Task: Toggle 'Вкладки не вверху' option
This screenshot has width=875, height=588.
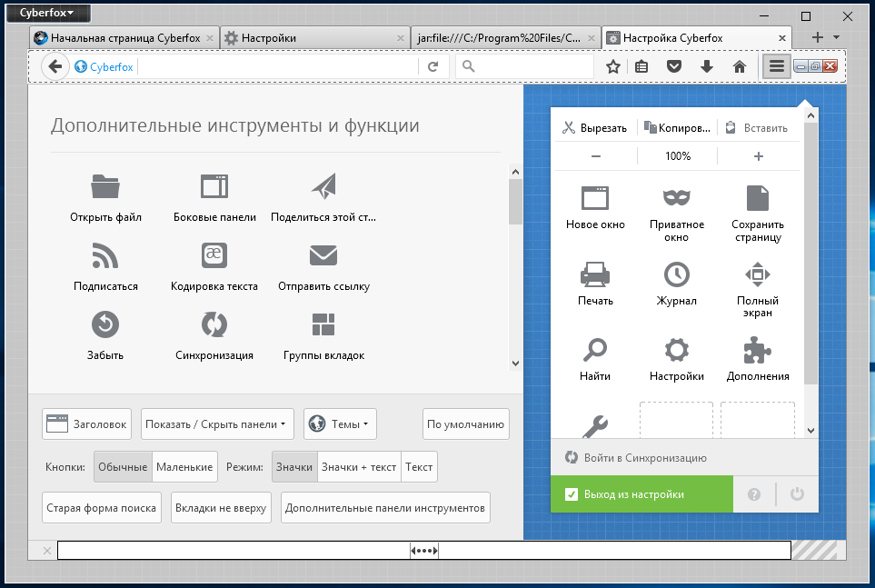Action: coord(221,508)
